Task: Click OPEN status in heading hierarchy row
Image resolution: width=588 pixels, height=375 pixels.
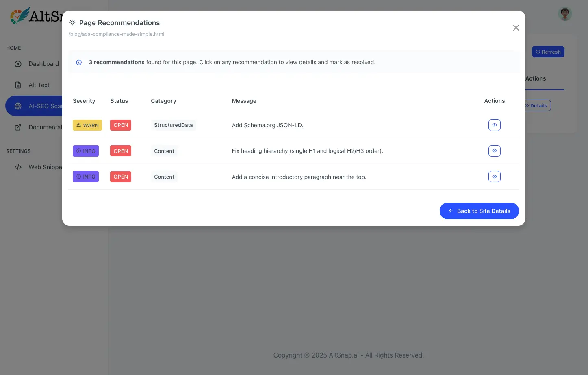Action: coord(121,151)
